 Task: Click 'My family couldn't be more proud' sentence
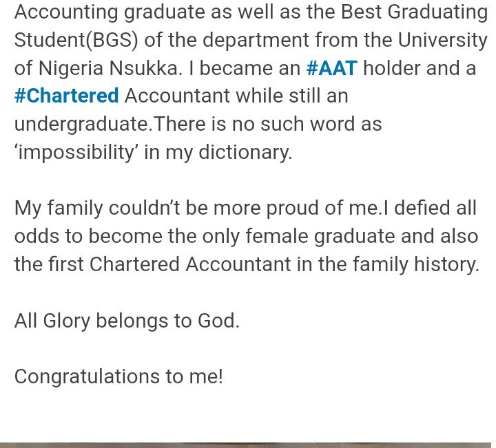pyautogui.click(x=196, y=209)
